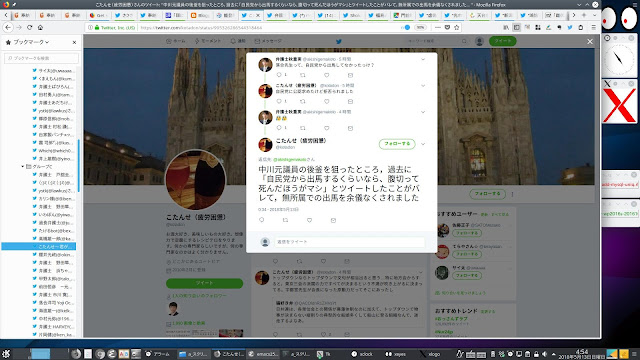Image resolution: width=640 pixels, height=360 pixels.
Task: Bookmark this page with star icon
Action: 457,27
